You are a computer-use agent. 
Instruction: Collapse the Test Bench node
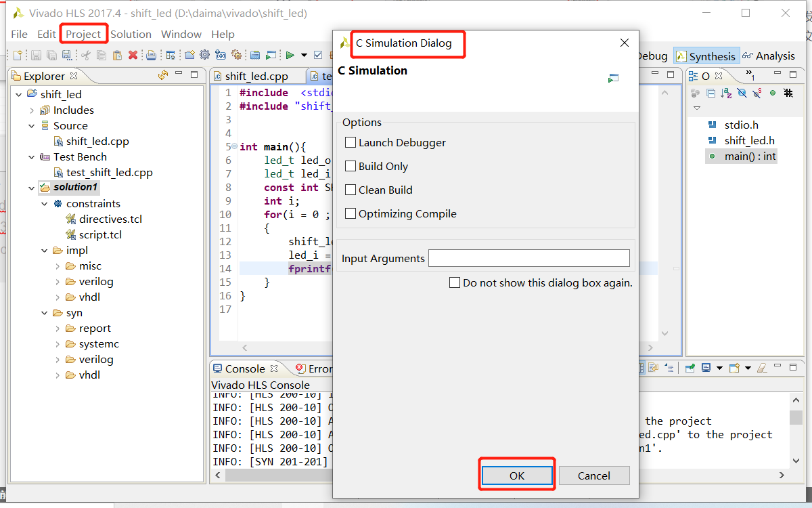32,156
